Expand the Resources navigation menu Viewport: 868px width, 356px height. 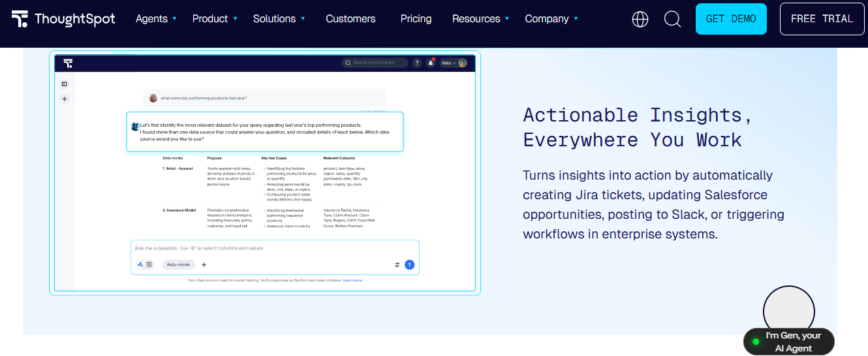[x=480, y=19]
